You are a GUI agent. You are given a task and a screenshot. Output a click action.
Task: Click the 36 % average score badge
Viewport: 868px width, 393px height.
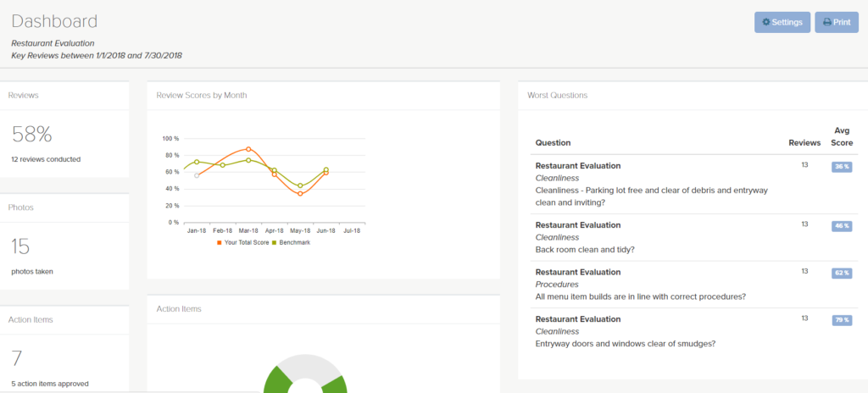[841, 167]
